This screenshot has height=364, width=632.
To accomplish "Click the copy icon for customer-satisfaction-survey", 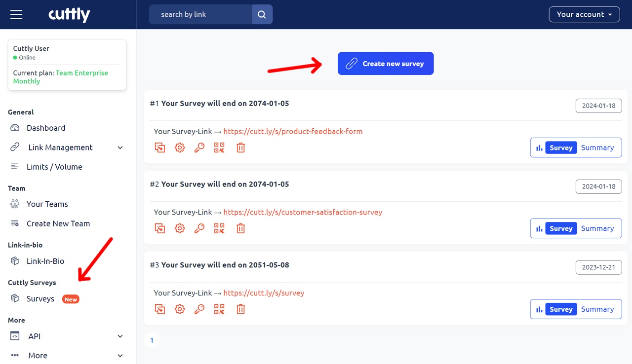I will click(x=160, y=228).
